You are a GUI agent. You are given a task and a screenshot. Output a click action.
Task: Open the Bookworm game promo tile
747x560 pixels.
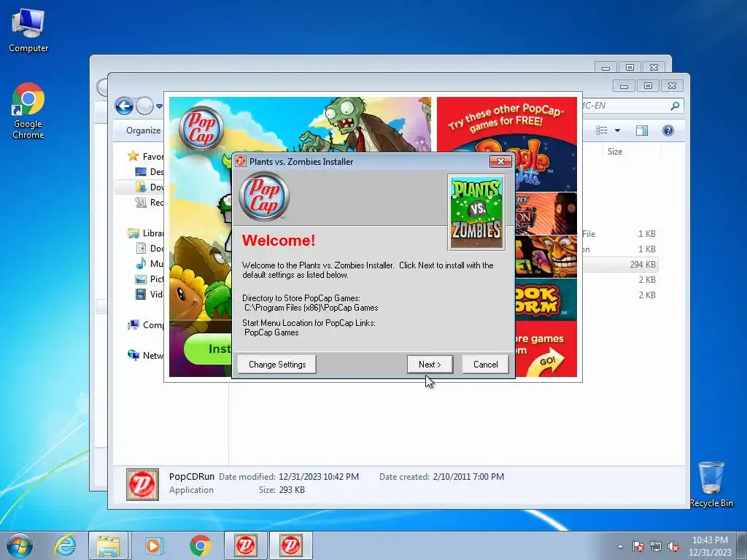point(546,300)
